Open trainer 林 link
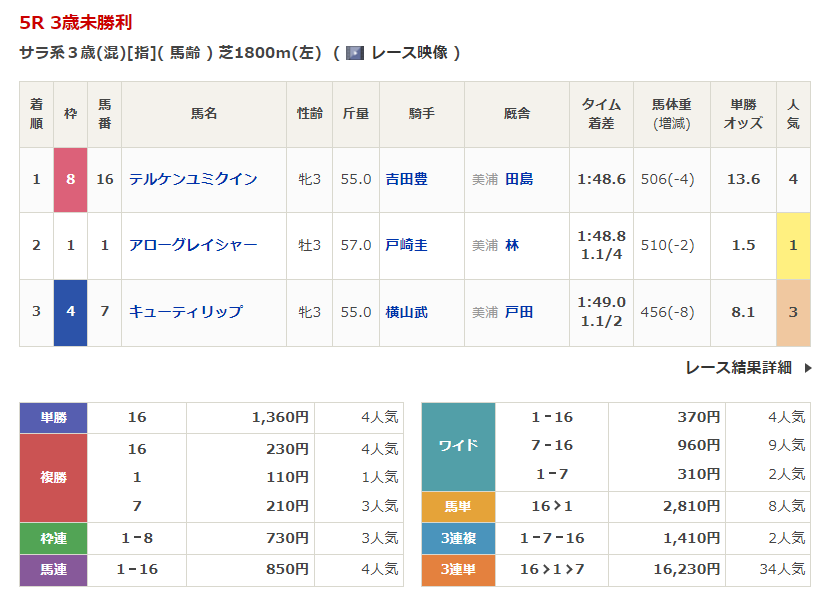Viewport: 828px width, 595px height. tap(512, 245)
